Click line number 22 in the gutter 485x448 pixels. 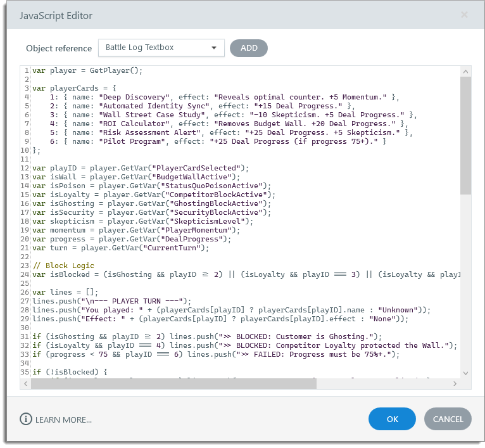[x=25, y=257]
